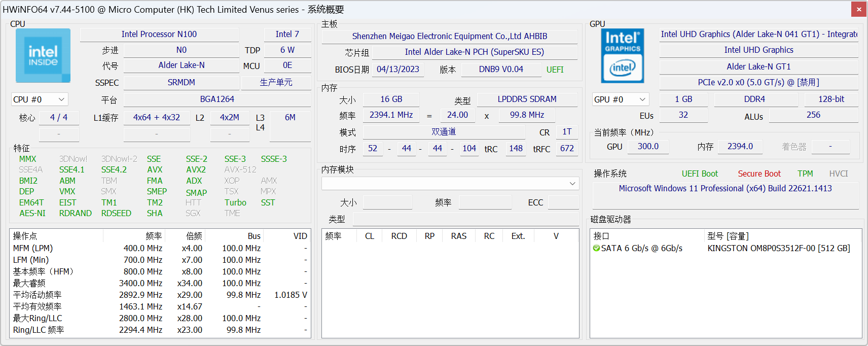Click the 型号 [容量] disk column header
The height and width of the screenshot is (346, 868).
728,236
